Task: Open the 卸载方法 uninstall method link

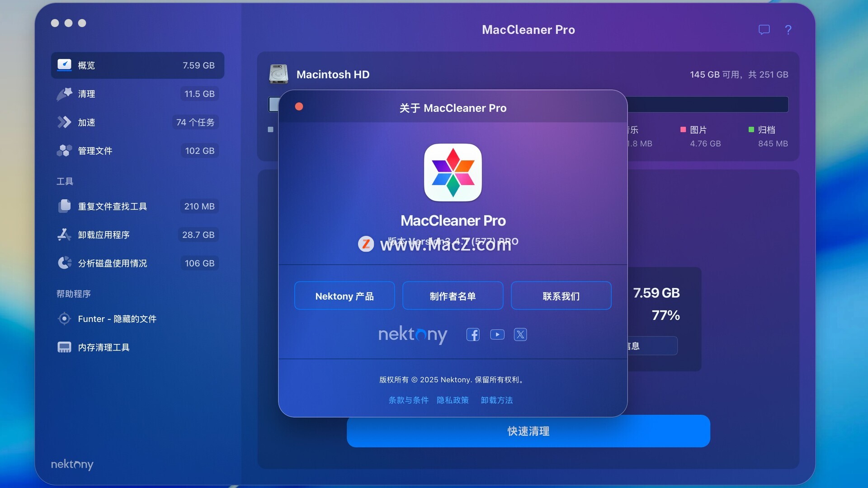Action: (496, 400)
